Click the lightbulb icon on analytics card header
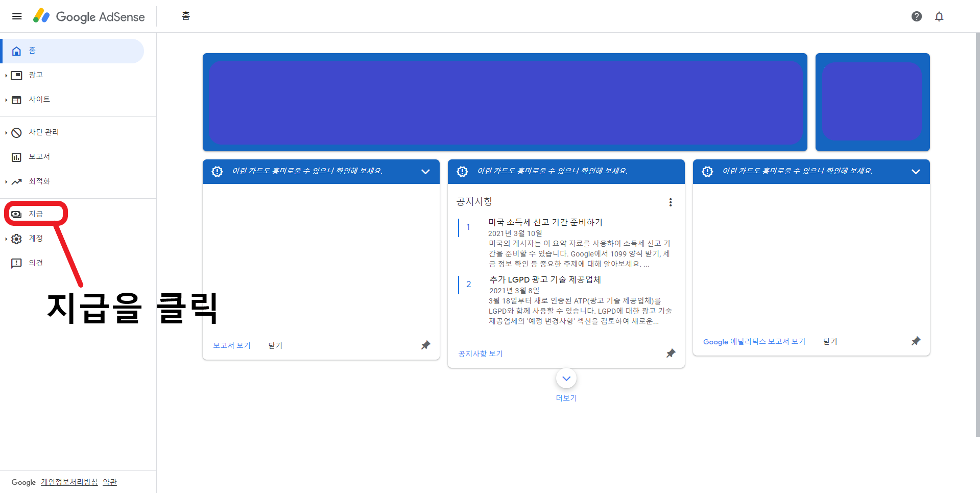The image size is (980, 493). [x=707, y=172]
